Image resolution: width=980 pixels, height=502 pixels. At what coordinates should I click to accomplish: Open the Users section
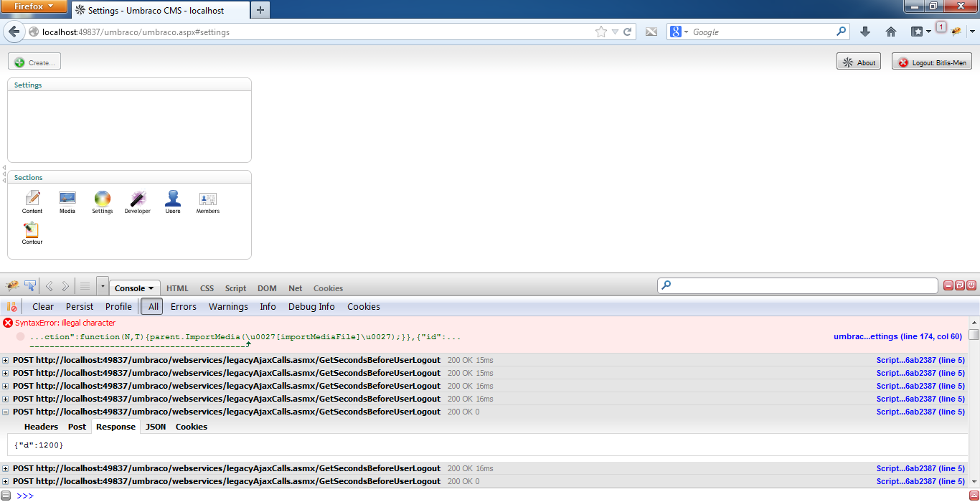tap(173, 202)
